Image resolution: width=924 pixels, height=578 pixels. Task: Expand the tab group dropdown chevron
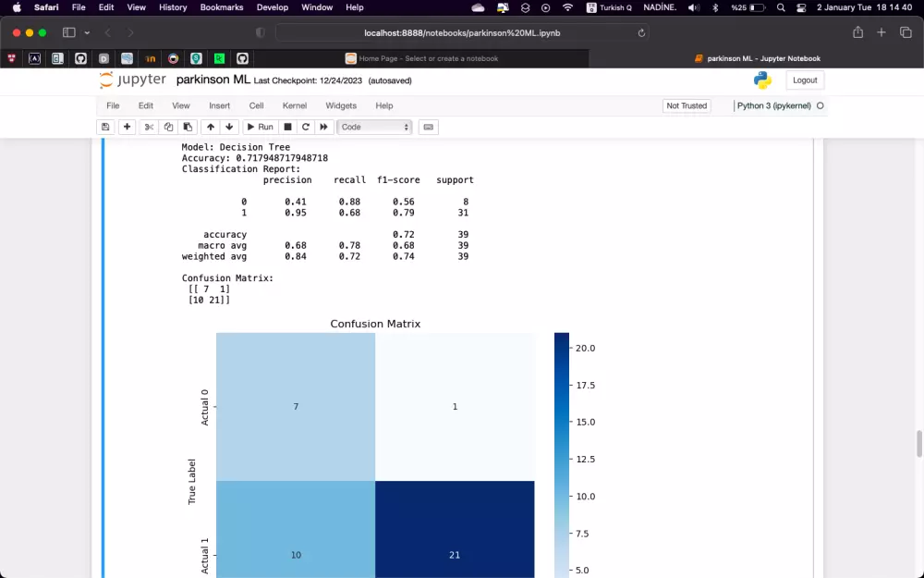tap(87, 33)
